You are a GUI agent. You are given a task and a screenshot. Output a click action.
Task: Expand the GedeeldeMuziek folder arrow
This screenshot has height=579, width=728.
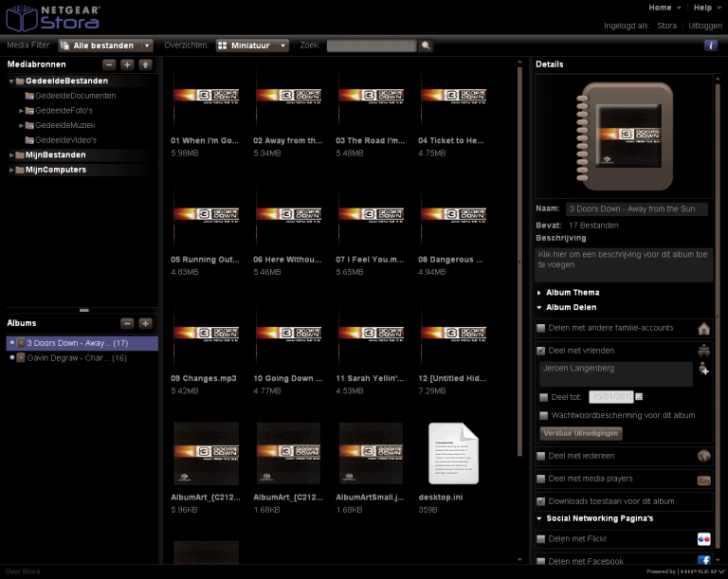[x=21, y=125]
